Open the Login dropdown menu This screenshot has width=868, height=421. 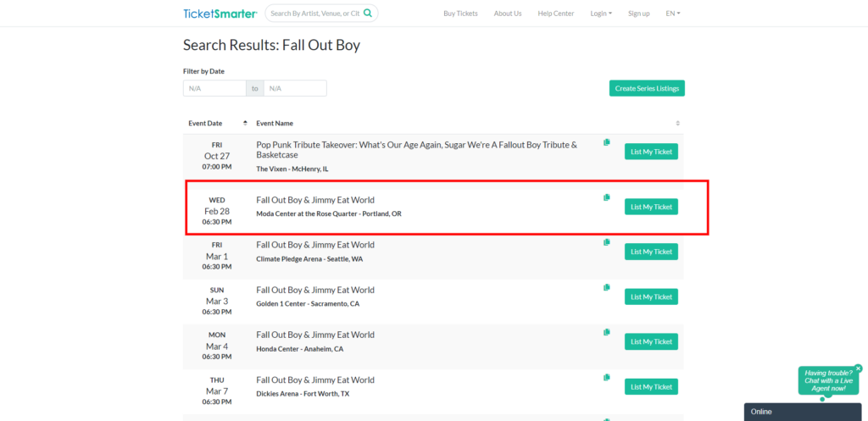tap(601, 14)
